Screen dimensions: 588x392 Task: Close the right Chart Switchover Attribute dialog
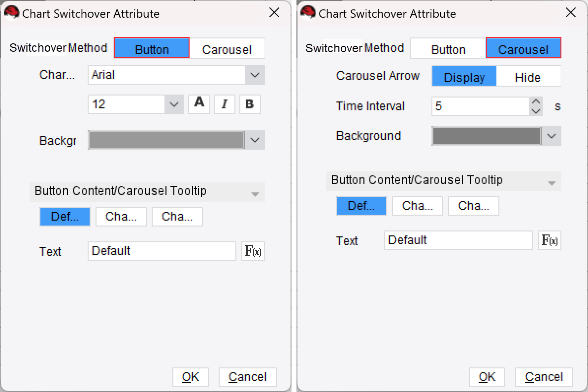[x=571, y=13]
